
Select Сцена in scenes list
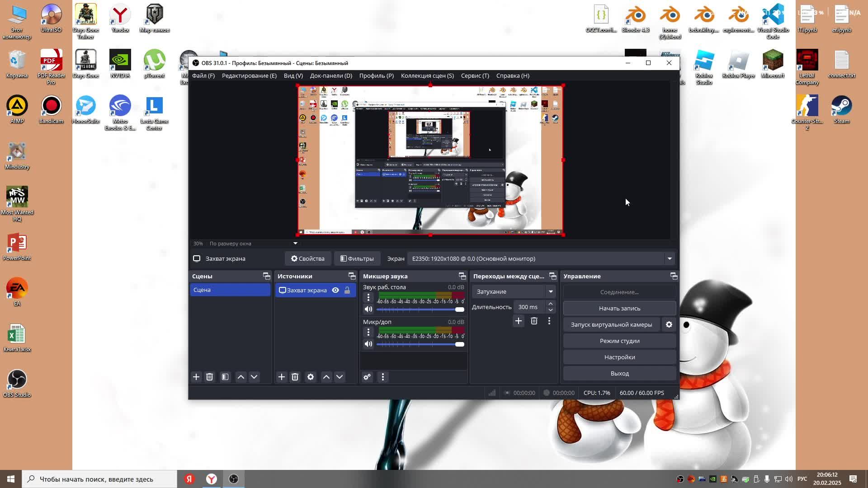[230, 290]
